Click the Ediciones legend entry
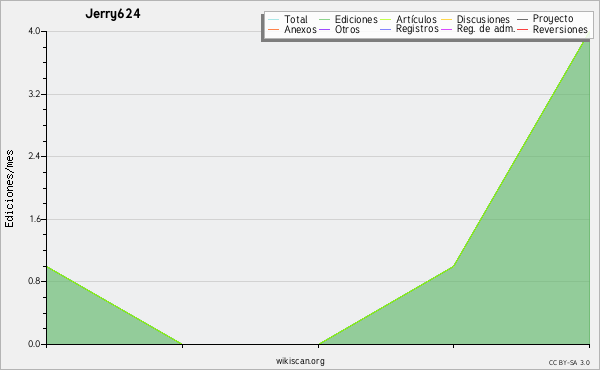 pos(348,19)
